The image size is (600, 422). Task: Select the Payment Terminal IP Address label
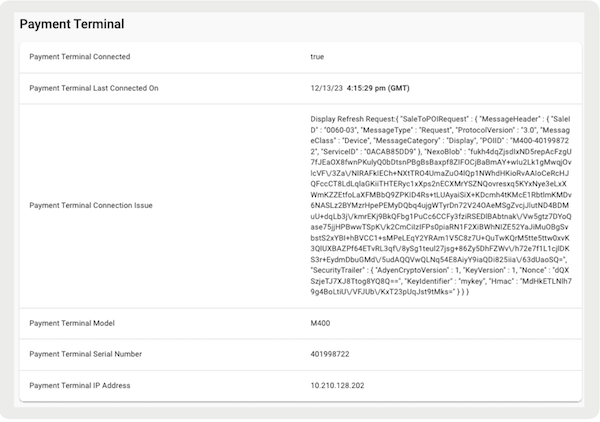tap(80, 386)
